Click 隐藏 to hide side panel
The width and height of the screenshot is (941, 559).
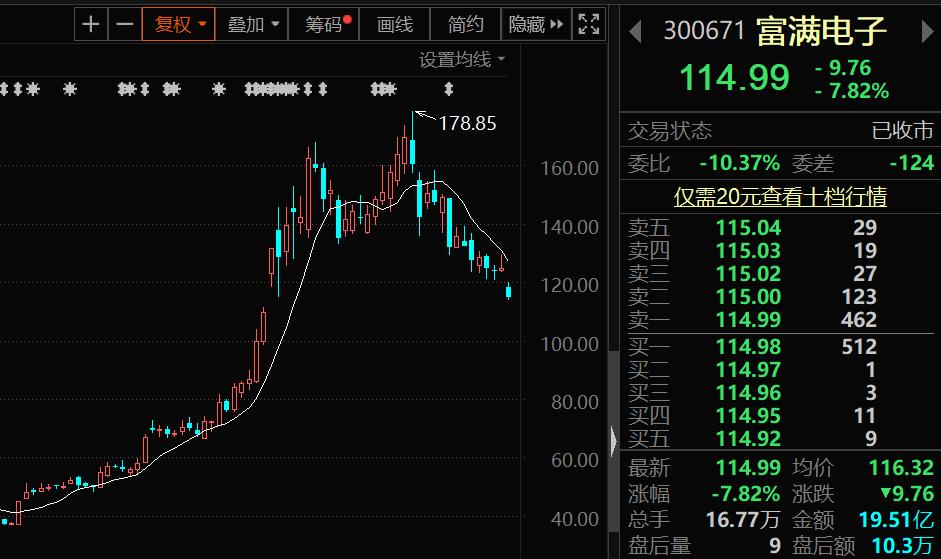[x=535, y=24]
